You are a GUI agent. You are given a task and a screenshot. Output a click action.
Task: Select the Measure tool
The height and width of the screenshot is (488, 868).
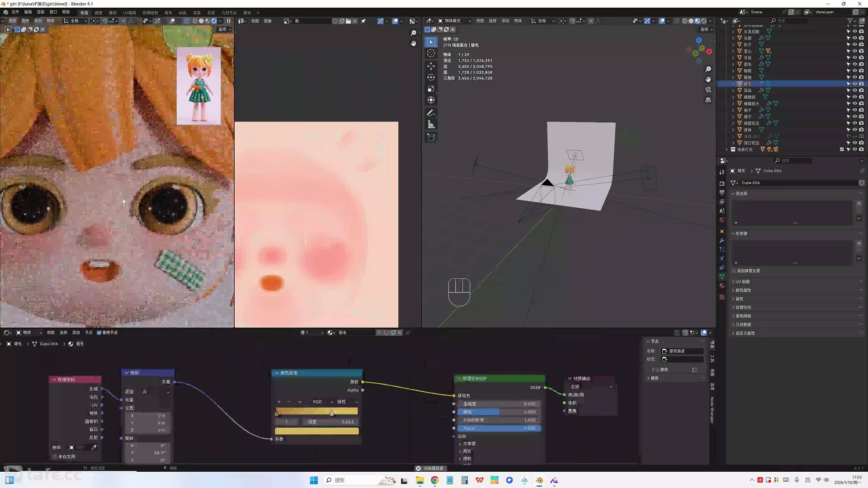pyautogui.click(x=431, y=125)
